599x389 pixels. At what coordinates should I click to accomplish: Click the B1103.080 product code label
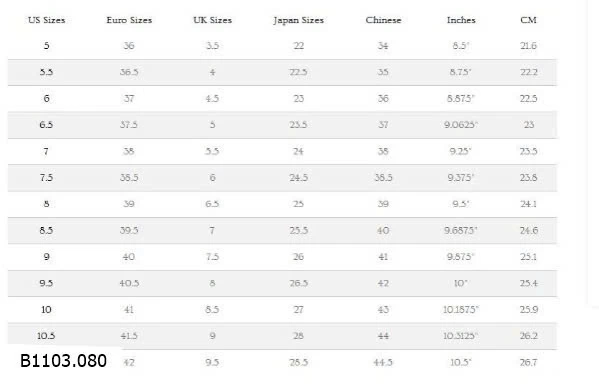(63, 361)
